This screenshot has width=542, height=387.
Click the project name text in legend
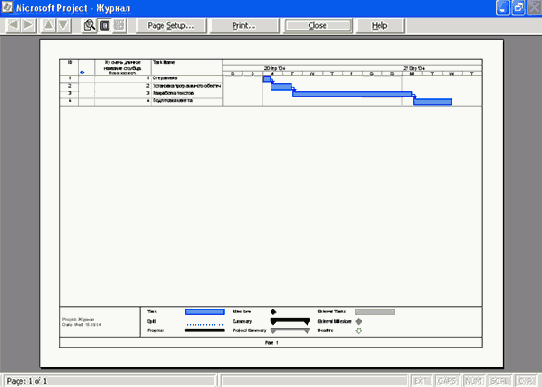tap(78, 319)
